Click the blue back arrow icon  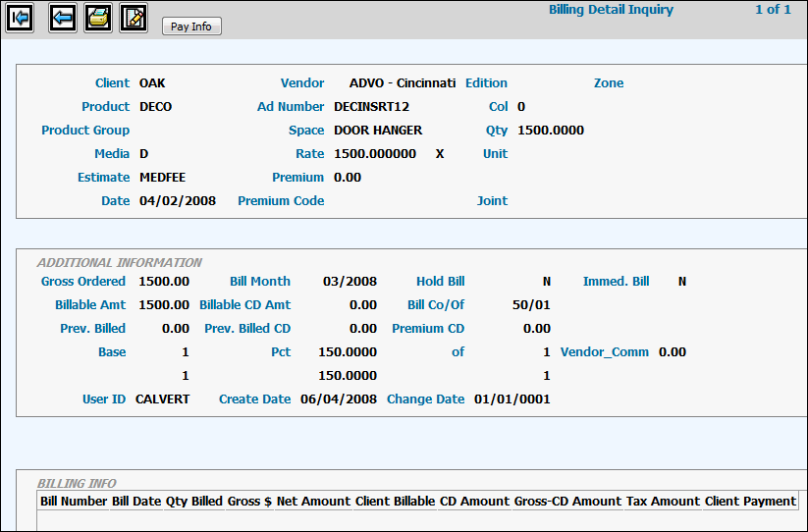coord(63,18)
